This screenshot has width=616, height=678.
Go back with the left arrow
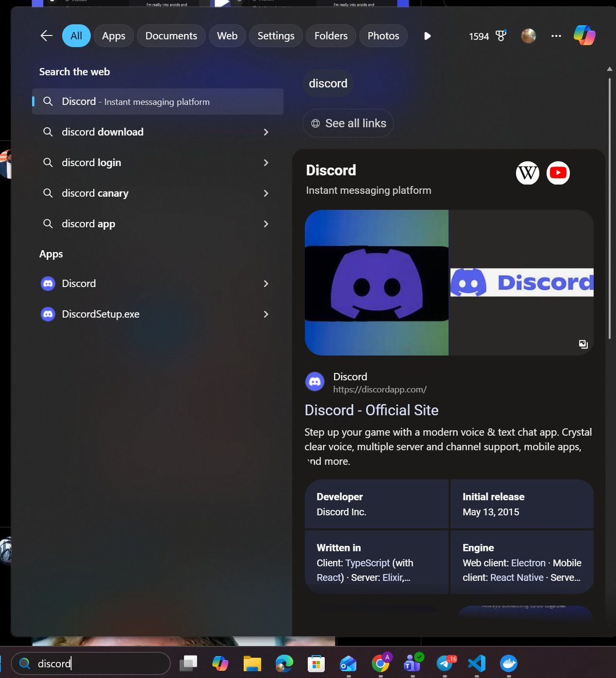tap(46, 36)
